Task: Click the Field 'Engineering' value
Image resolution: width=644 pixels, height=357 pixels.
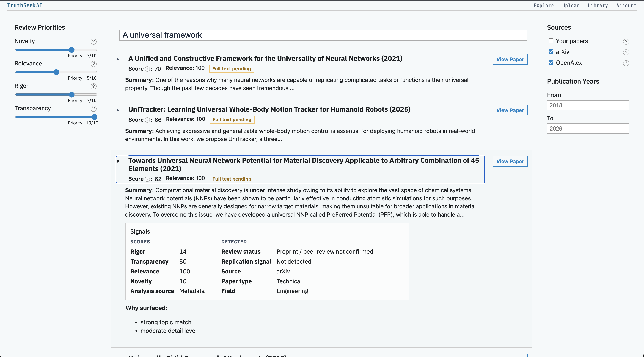Action: point(292,291)
